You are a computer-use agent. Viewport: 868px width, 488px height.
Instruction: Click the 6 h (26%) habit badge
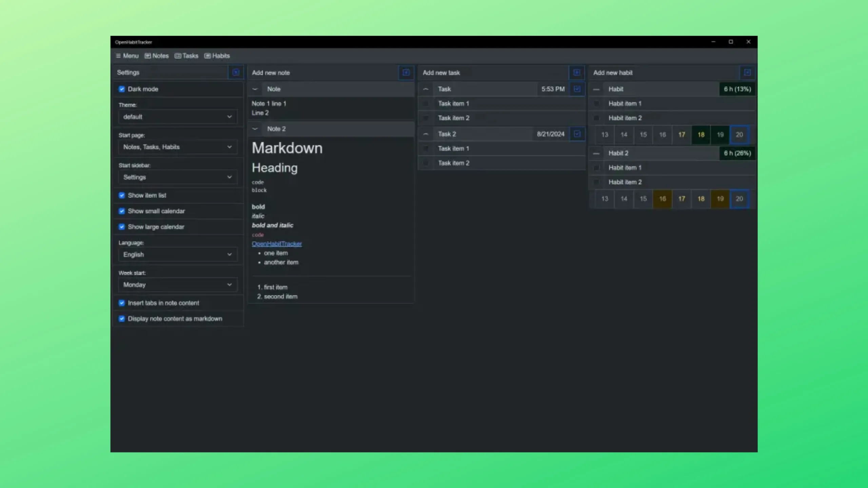click(x=737, y=153)
